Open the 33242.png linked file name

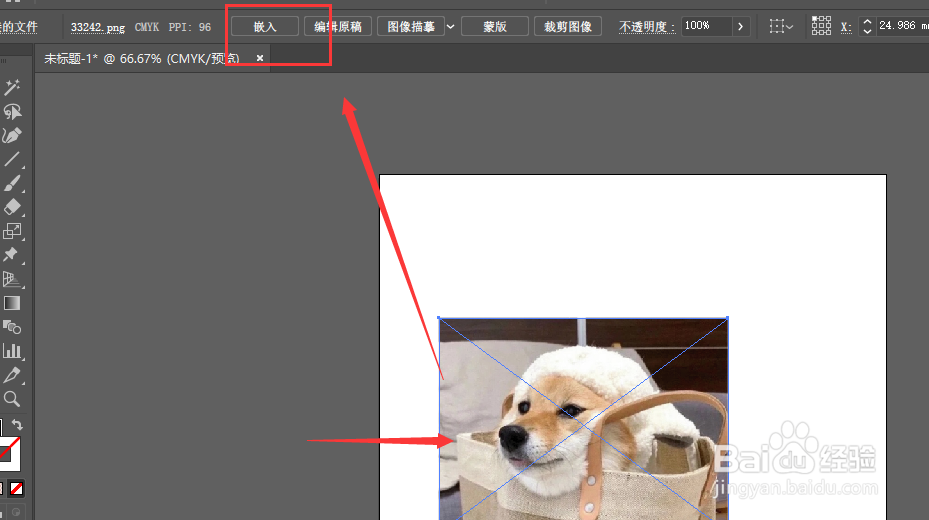click(x=98, y=27)
